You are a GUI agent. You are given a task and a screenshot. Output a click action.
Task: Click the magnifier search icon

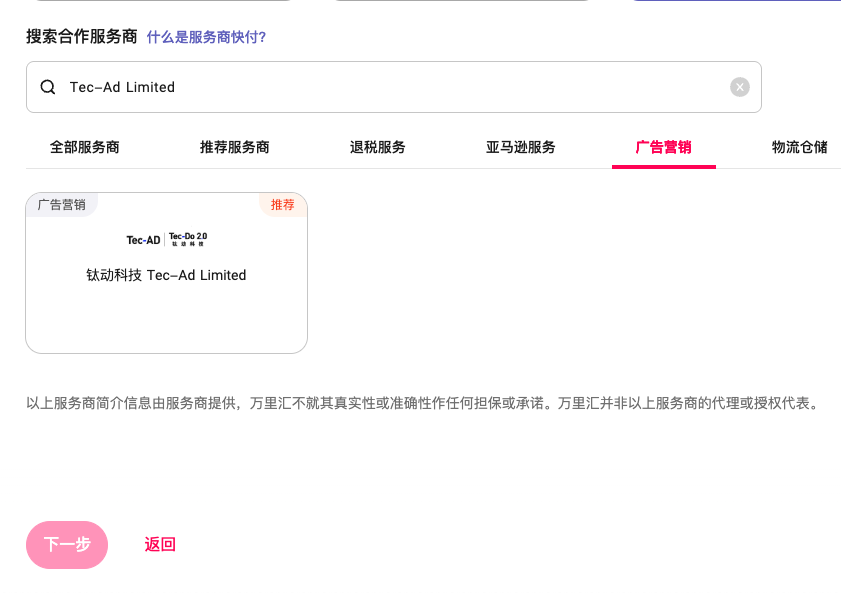(48, 87)
